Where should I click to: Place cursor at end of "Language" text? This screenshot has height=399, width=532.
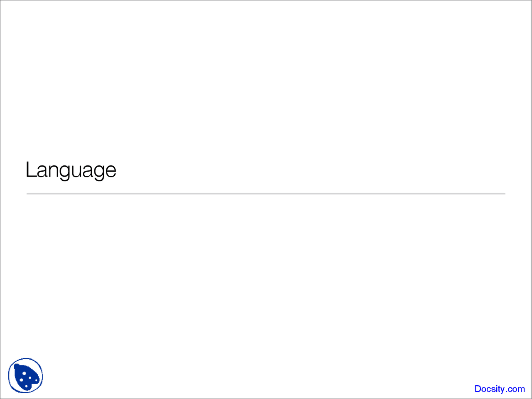[x=117, y=170]
